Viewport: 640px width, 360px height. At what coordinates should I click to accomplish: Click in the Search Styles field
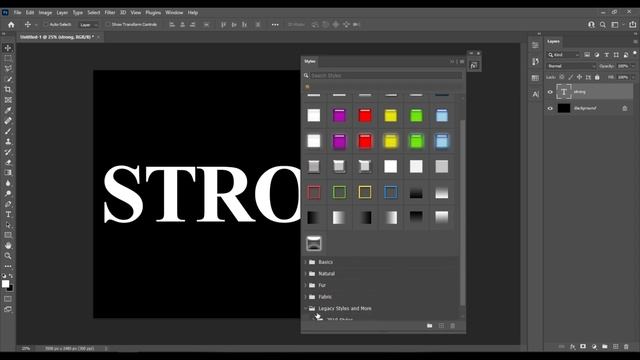click(x=385, y=76)
